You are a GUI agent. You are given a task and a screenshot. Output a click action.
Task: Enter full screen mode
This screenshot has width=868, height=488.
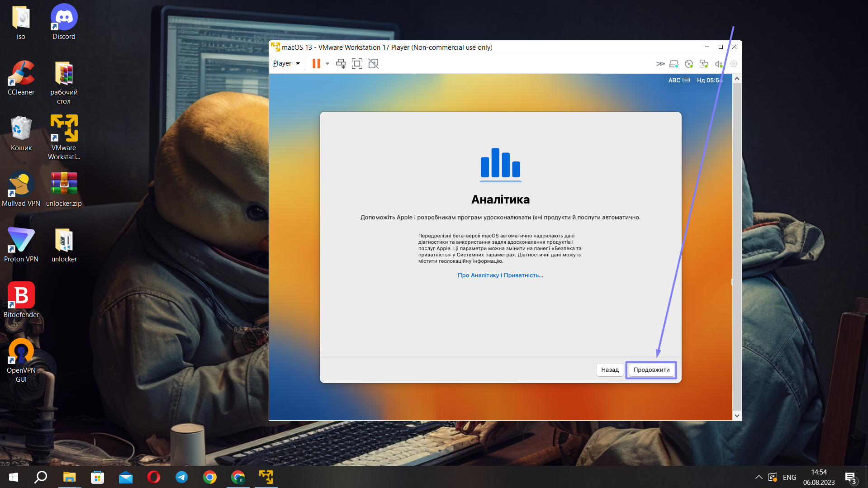357,64
